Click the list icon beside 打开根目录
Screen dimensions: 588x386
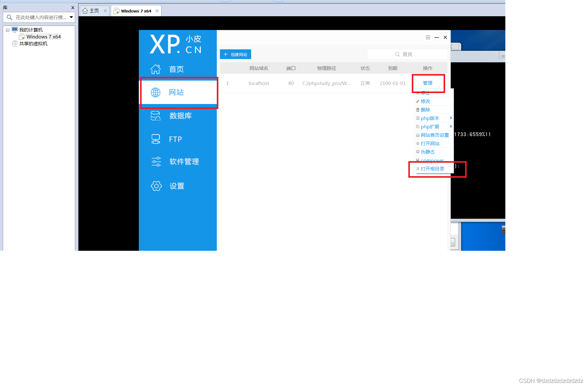click(x=418, y=169)
